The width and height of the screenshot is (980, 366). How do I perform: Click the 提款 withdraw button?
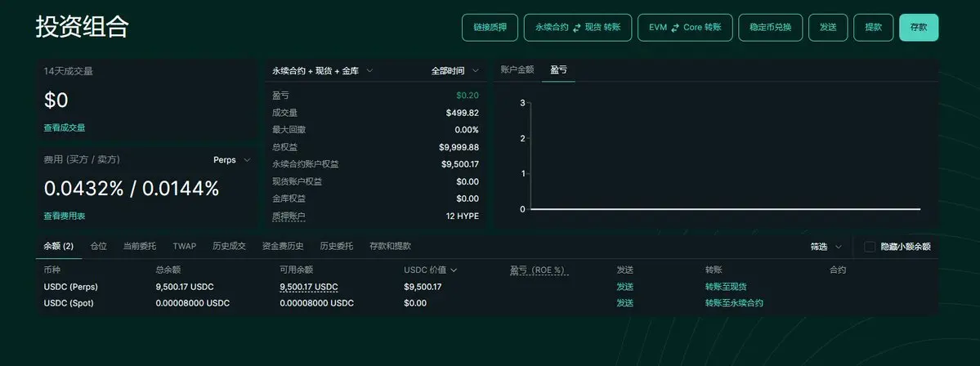[873, 28]
